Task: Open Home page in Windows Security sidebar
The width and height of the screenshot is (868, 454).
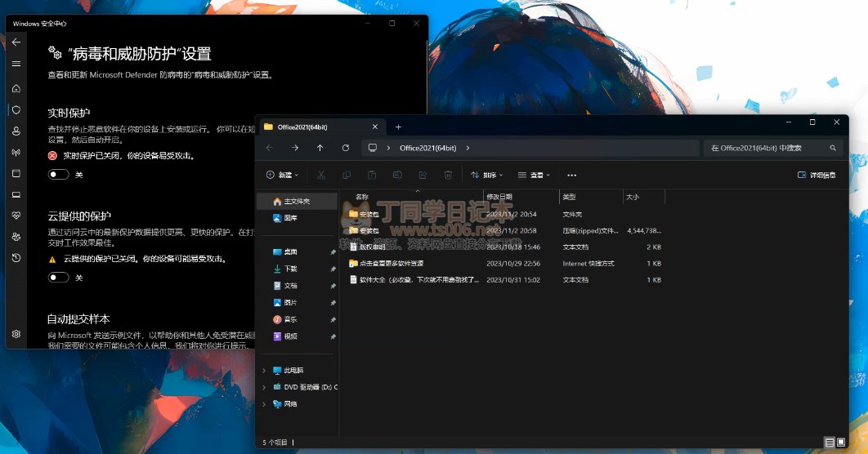Action: (x=16, y=88)
